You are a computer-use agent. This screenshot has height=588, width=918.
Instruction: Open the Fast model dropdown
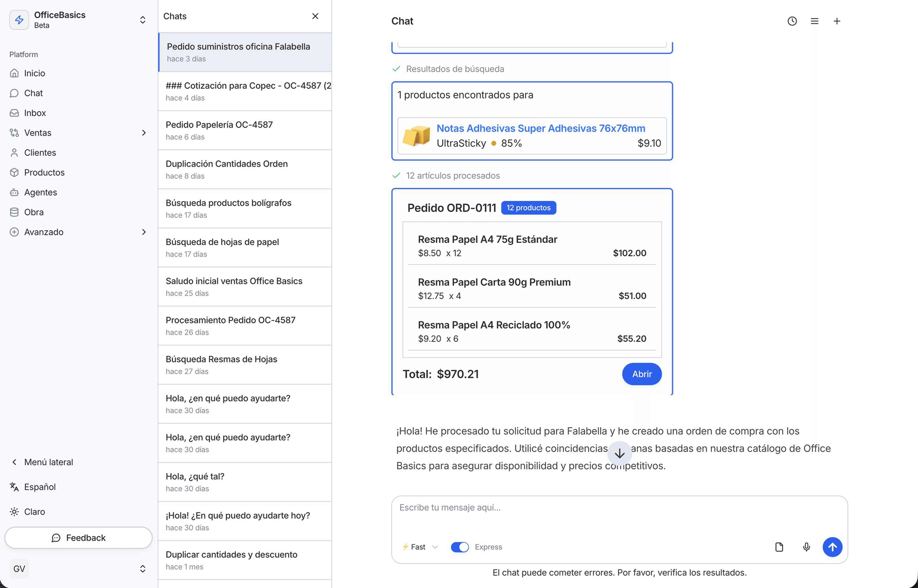tap(419, 547)
